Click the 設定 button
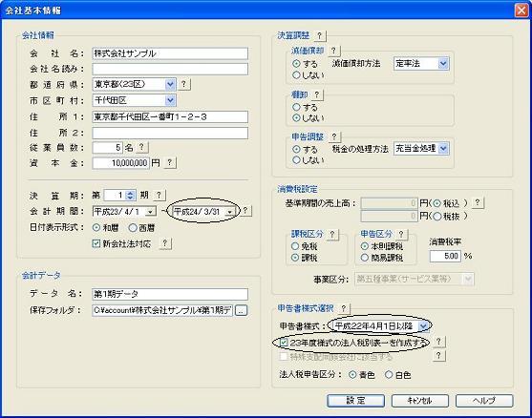This screenshot has height=418, width=532. pos(355,401)
